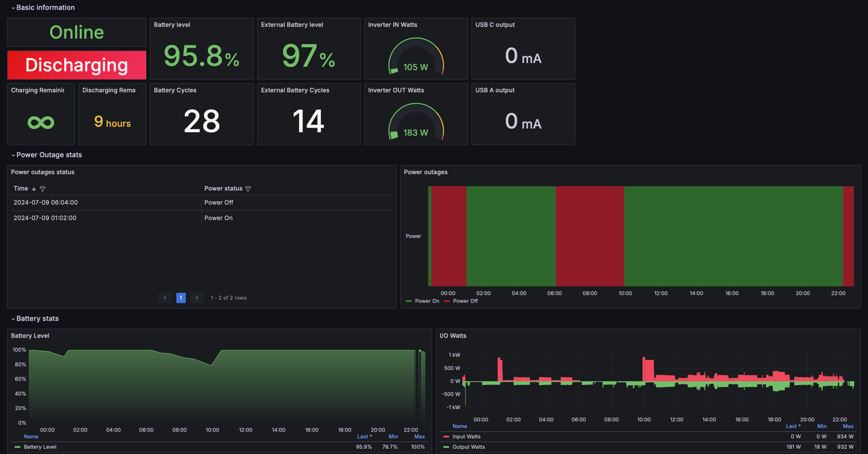Click the I/O Watts panel title
The width and height of the screenshot is (868, 454).
(453, 336)
